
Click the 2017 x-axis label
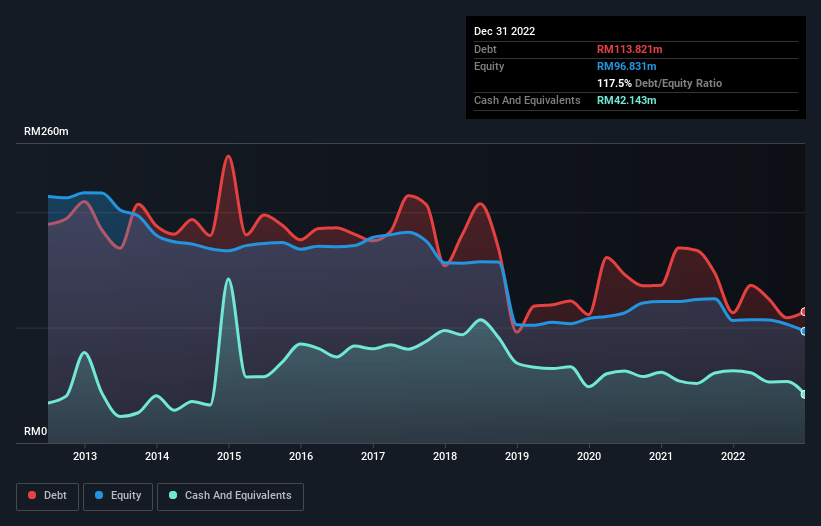click(373, 456)
